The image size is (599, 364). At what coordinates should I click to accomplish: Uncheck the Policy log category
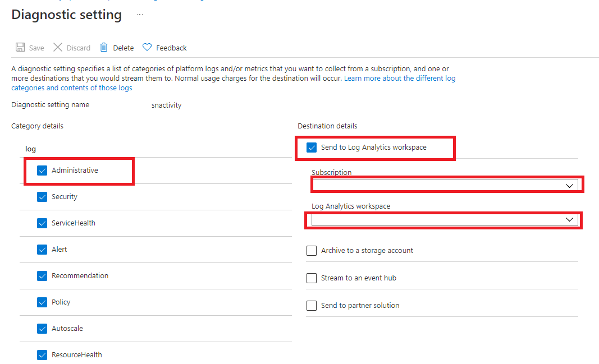click(42, 302)
